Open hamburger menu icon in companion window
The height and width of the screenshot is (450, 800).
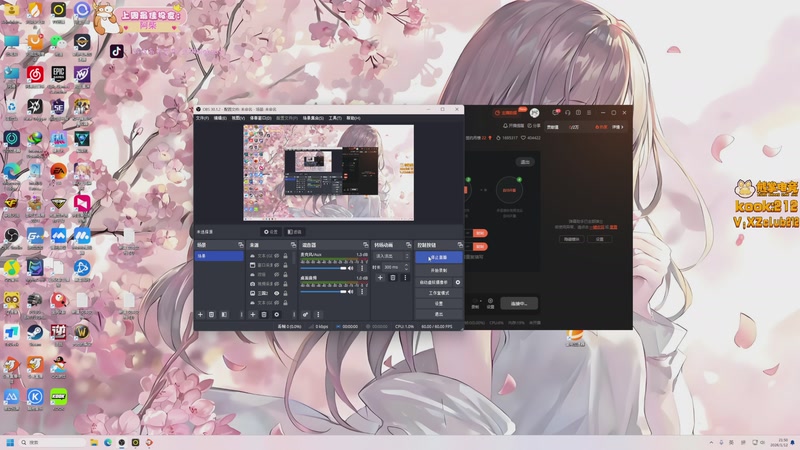[589, 112]
